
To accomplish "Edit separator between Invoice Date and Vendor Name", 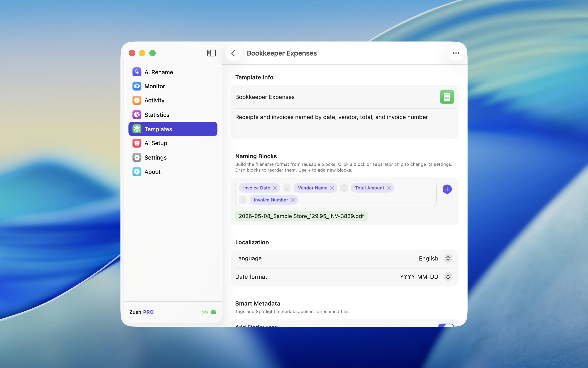I will [287, 188].
